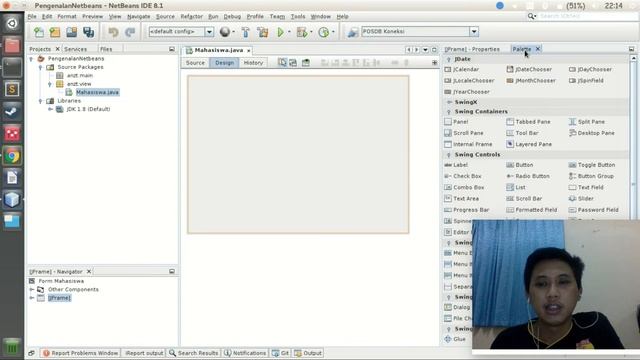This screenshot has height=360, width=640.
Task: Click the Open Project toolbar icon
Action: pos(71,32)
